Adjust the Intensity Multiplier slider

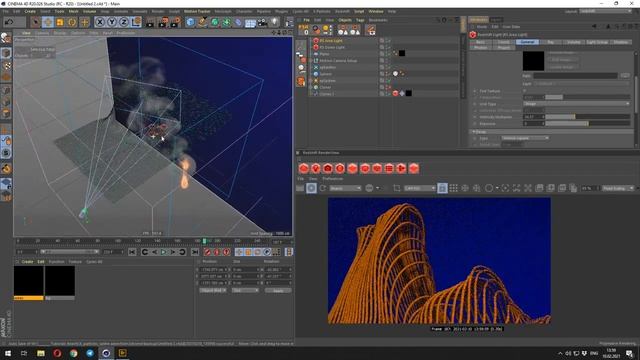coord(588,117)
